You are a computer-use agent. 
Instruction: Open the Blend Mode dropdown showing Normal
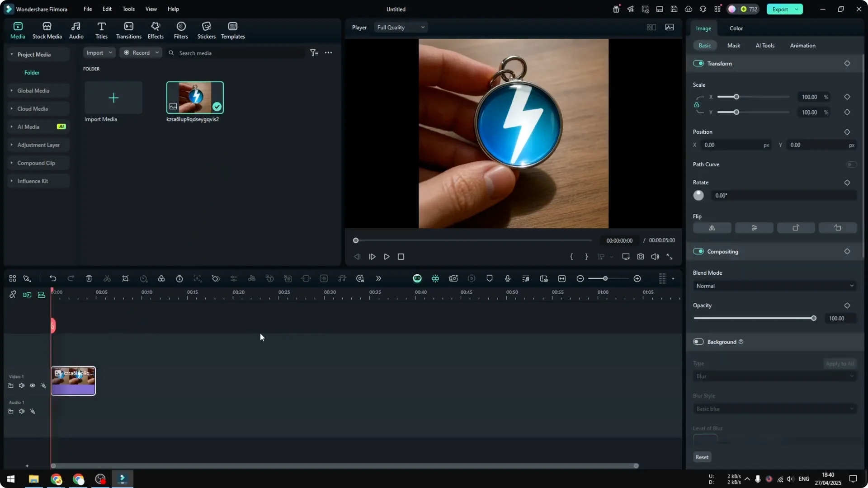(x=774, y=286)
